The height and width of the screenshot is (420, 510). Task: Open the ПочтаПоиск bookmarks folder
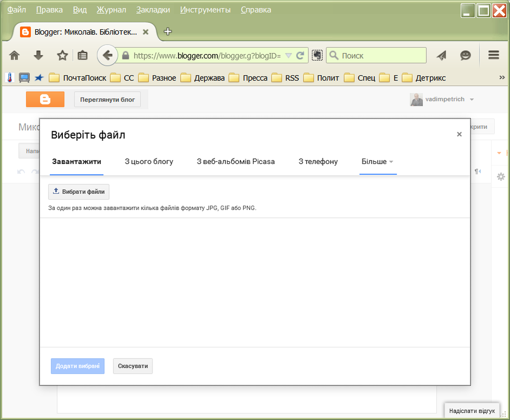[x=78, y=78]
